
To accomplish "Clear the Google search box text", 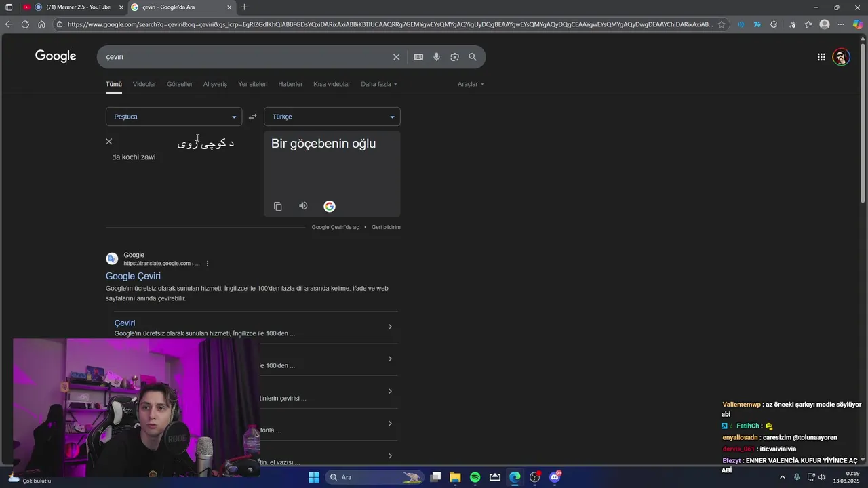I will click(397, 57).
